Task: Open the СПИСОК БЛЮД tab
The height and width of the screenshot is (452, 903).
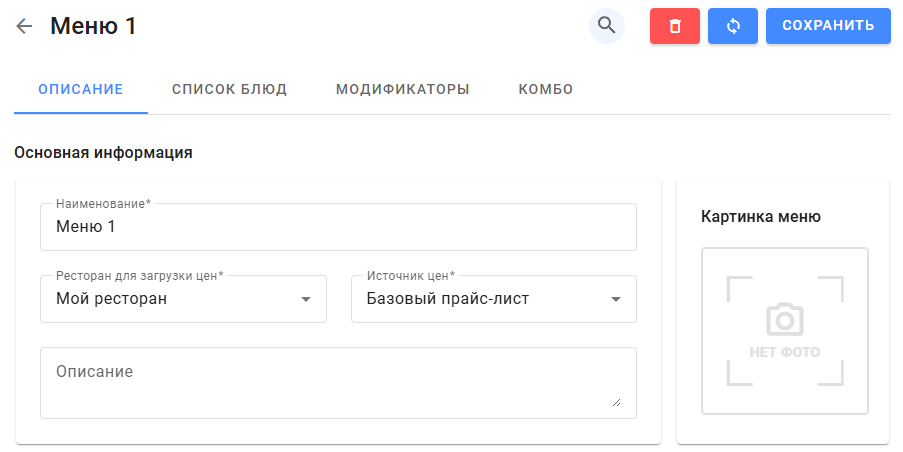Action: pos(229,90)
